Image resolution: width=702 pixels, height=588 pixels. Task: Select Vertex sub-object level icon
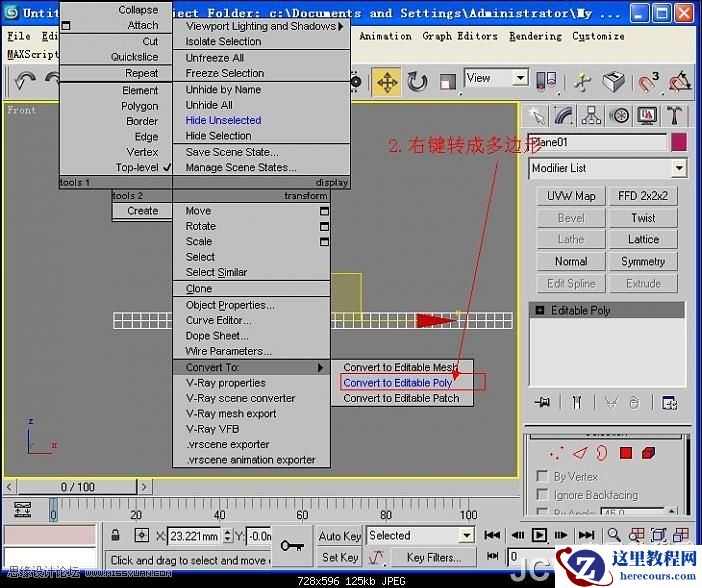click(556, 453)
